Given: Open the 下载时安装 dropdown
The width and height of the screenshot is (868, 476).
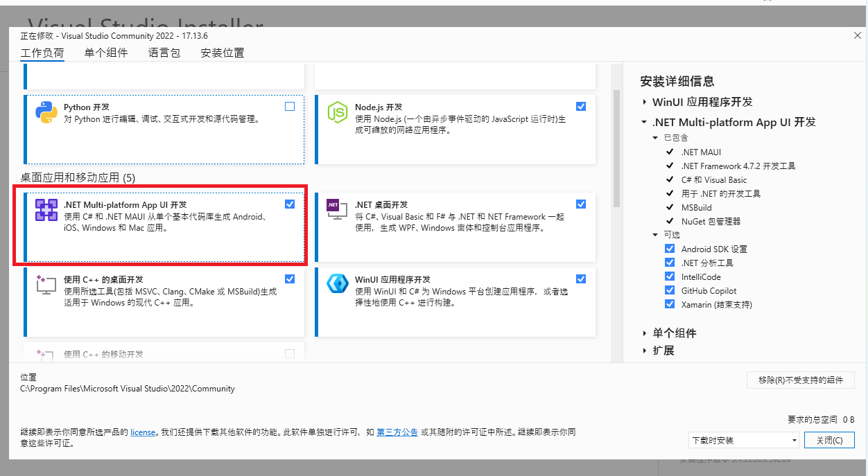Looking at the screenshot, I should (744, 440).
